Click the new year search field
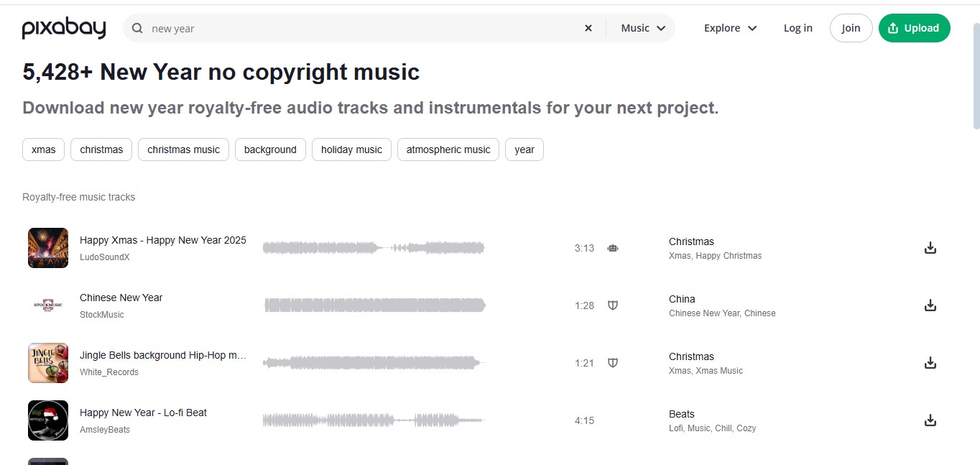This screenshot has height=465, width=980. pyautogui.click(x=359, y=29)
